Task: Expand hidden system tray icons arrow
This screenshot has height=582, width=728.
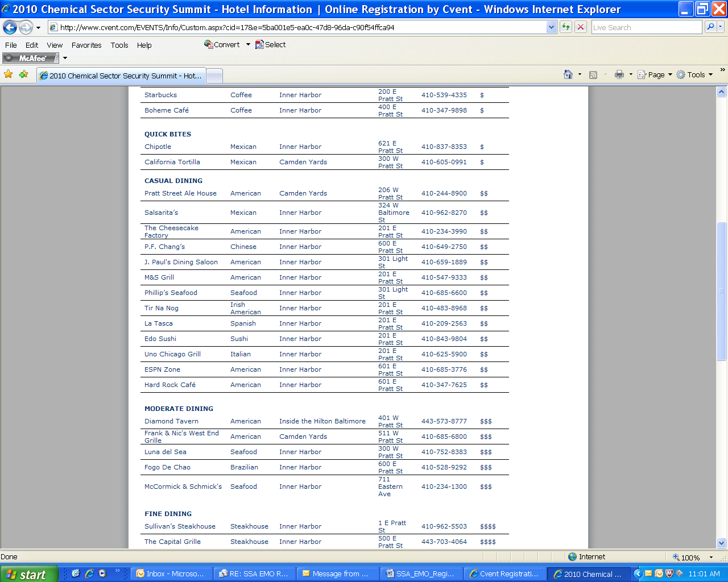Action: click(638, 574)
